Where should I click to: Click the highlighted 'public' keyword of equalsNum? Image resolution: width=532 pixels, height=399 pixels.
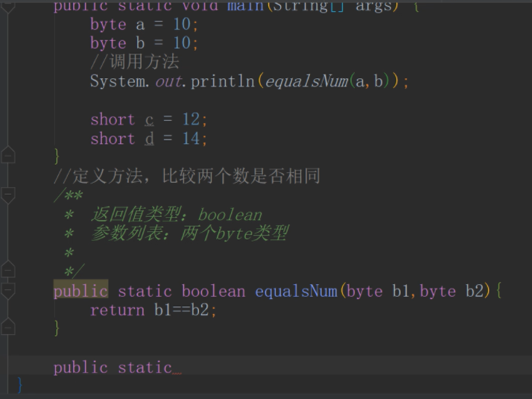coord(80,292)
